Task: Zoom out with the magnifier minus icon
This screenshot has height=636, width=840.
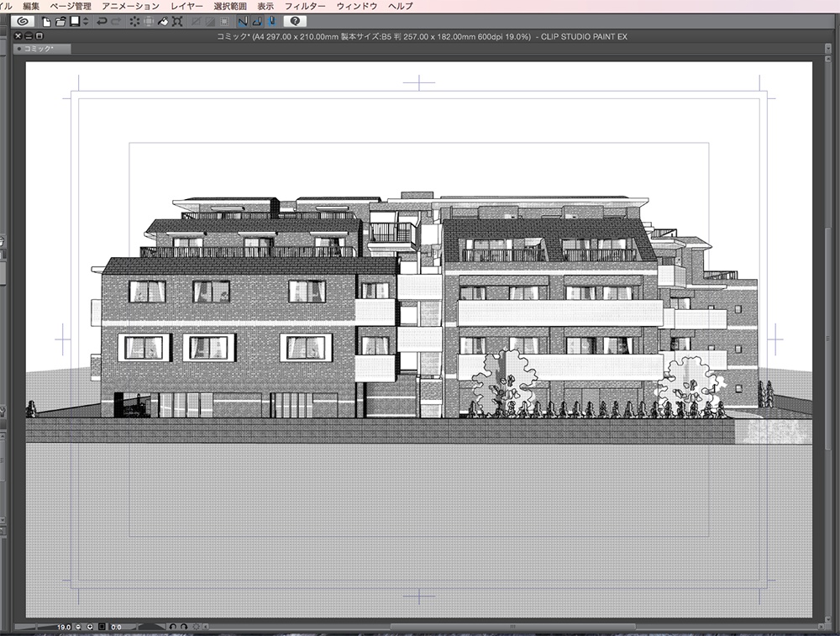Action: click(77, 626)
